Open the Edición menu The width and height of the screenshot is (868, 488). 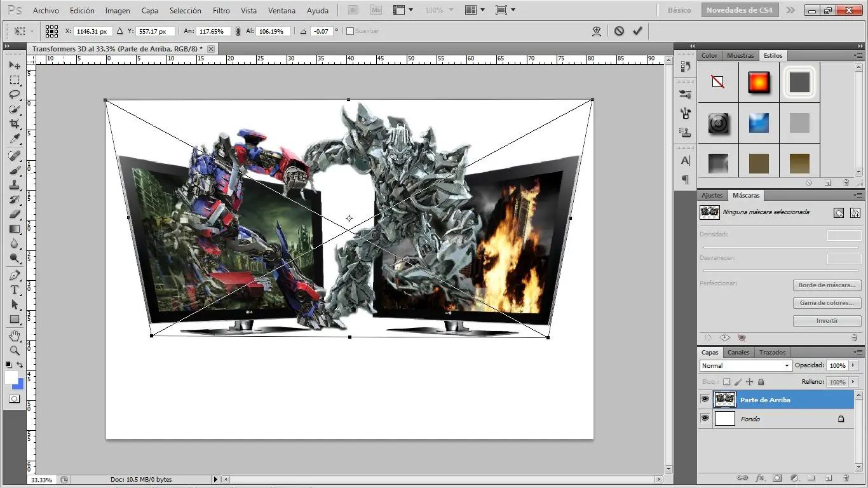click(x=82, y=11)
